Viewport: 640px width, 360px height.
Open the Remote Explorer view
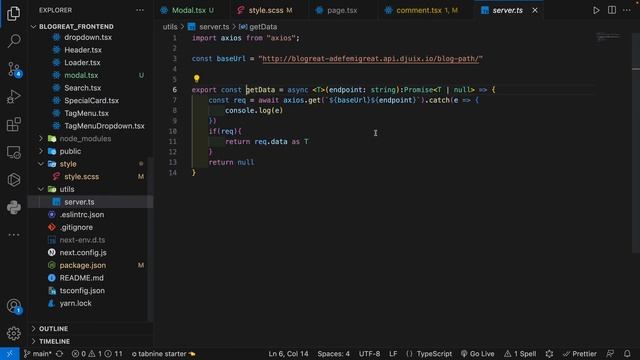[13, 152]
